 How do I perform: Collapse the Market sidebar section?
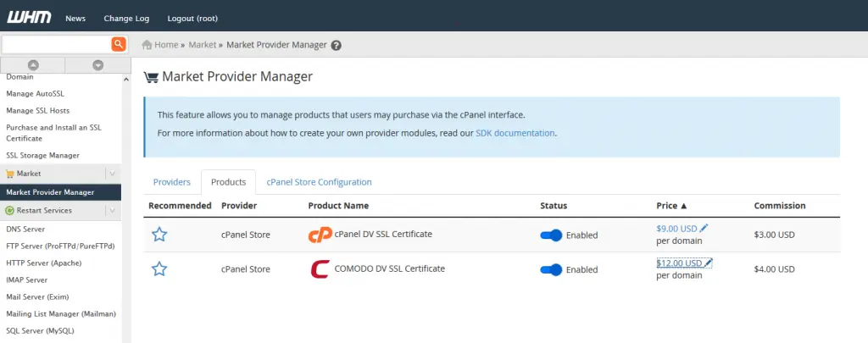tap(113, 174)
